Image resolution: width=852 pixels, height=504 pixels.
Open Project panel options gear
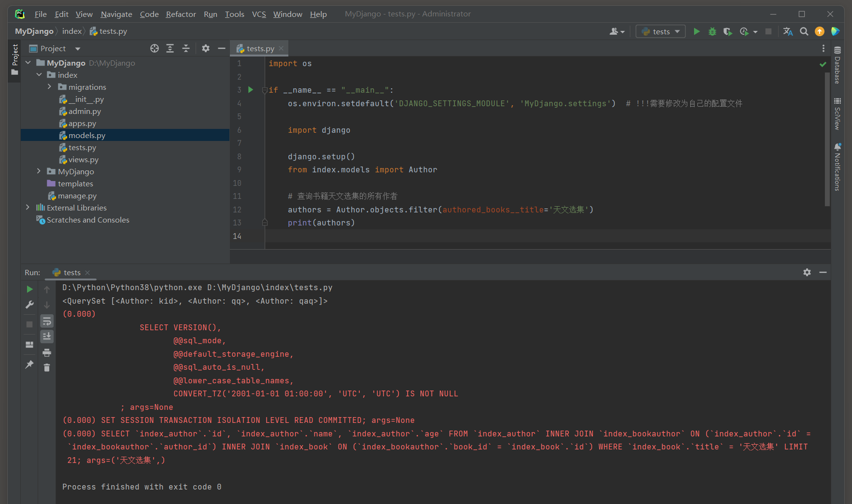click(206, 48)
